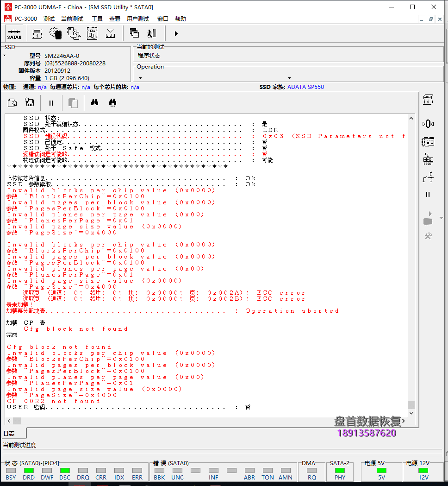This screenshot has height=486, width=448.
Task: Open the PC-3000 menu
Action: pyautogui.click(x=26, y=19)
